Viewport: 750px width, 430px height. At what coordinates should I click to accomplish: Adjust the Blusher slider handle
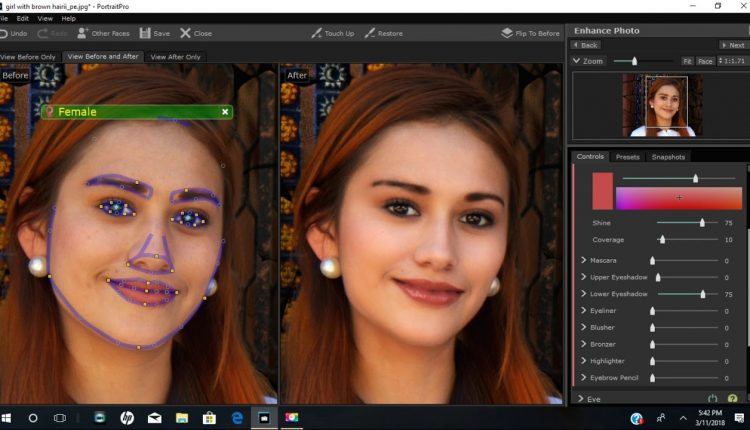click(x=652, y=328)
